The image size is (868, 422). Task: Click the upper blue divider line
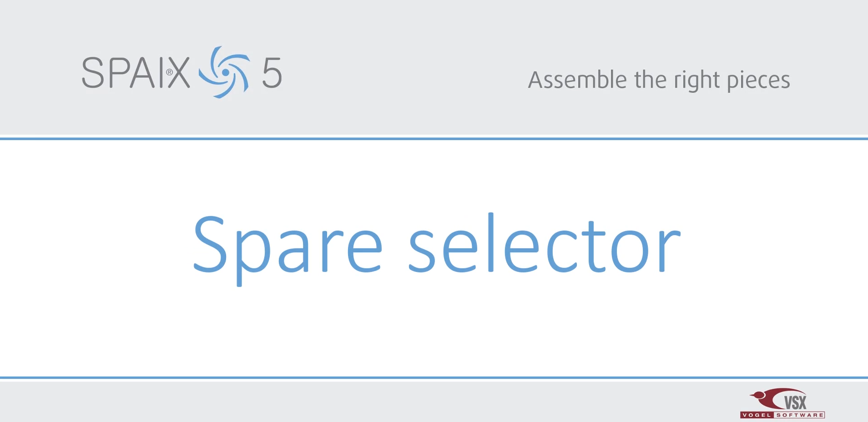434,138
